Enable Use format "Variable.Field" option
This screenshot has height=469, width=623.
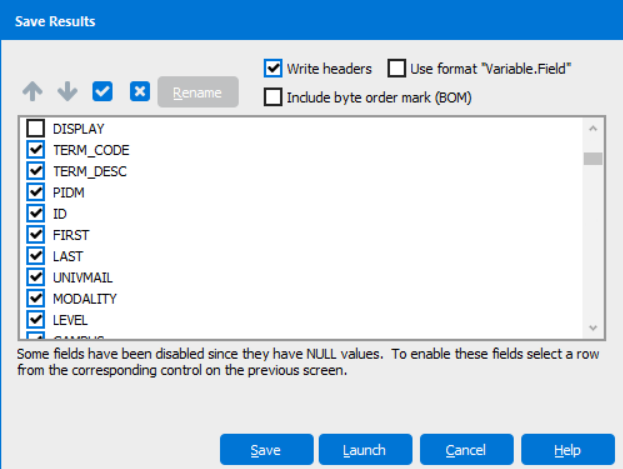point(397,68)
